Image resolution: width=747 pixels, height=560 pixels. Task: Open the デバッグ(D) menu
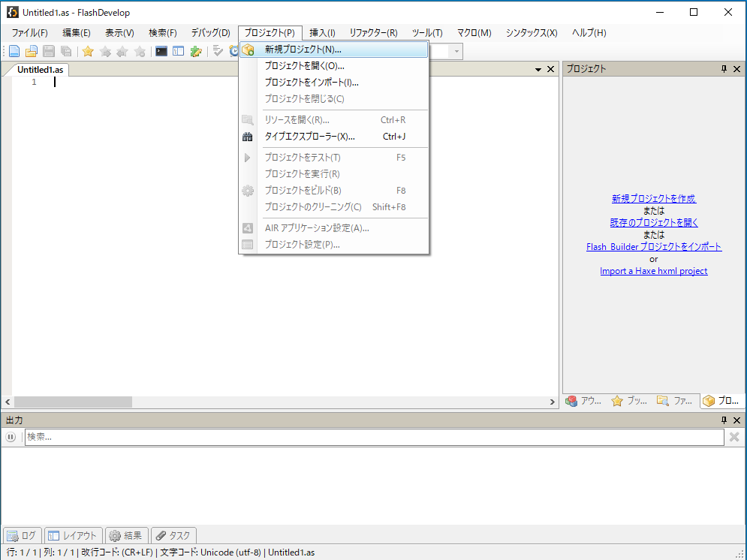pyautogui.click(x=210, y=33)
